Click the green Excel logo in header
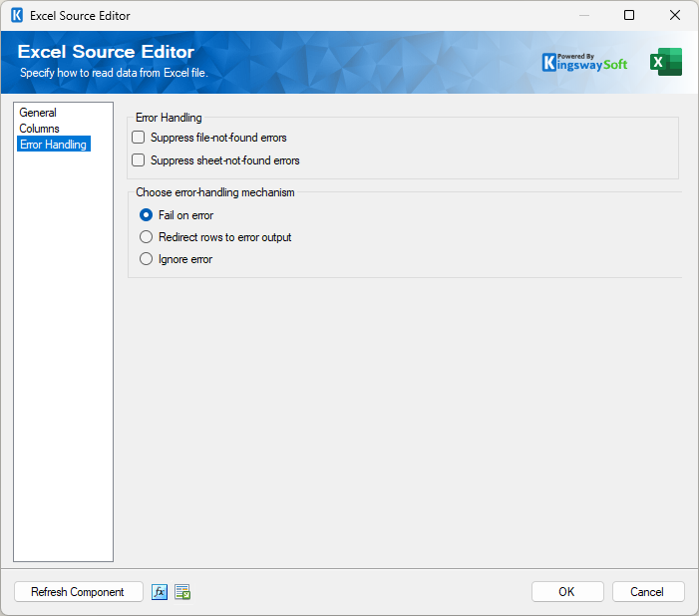 click(665, 62)
